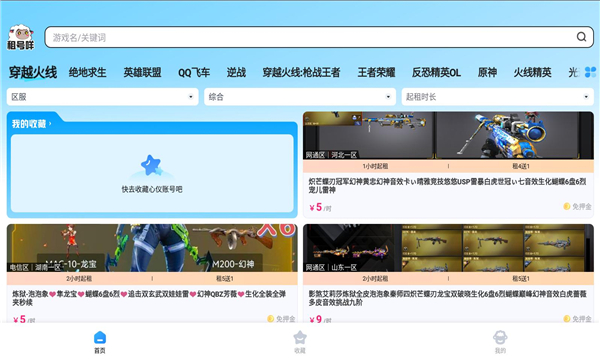Open the 我的 profile bottom icon
Screen dimensions: 600x360
500,338
